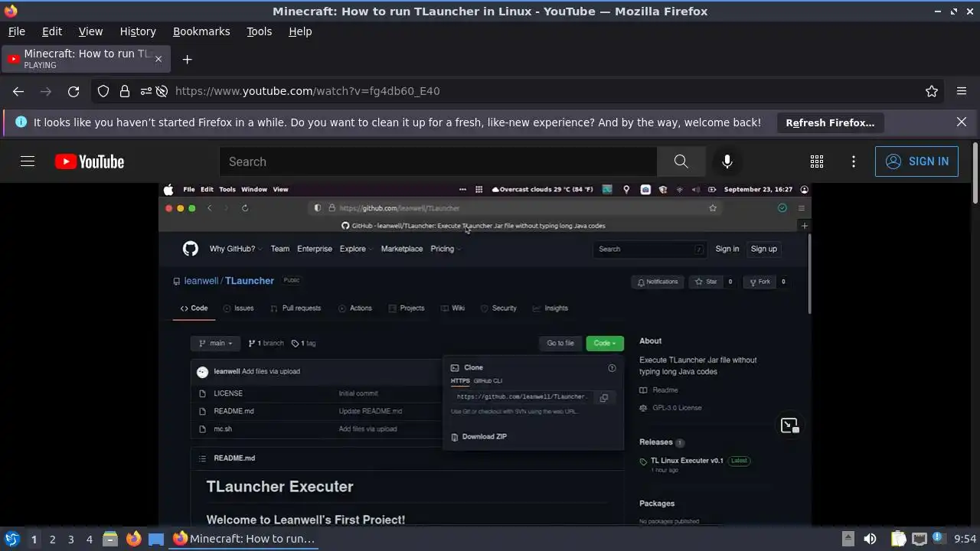
Task: Open the tracking protection shield panel
Action: coord(103,91)
